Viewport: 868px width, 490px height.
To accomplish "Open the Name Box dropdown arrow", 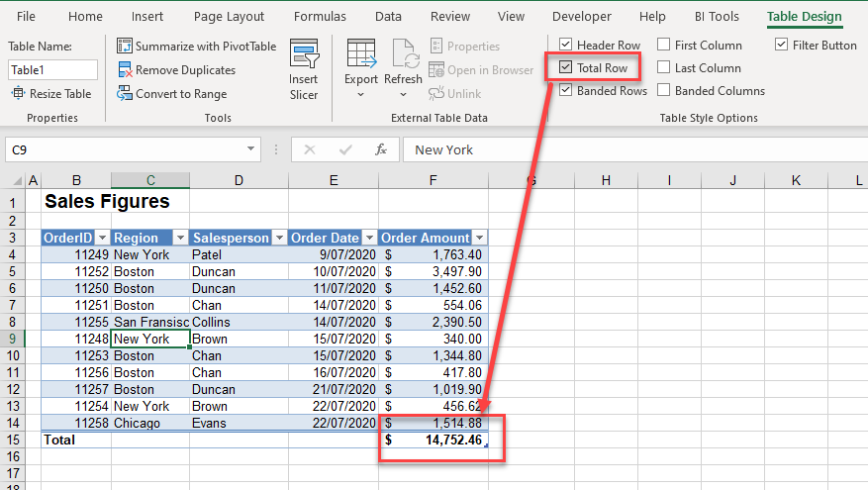I will 252,149.
